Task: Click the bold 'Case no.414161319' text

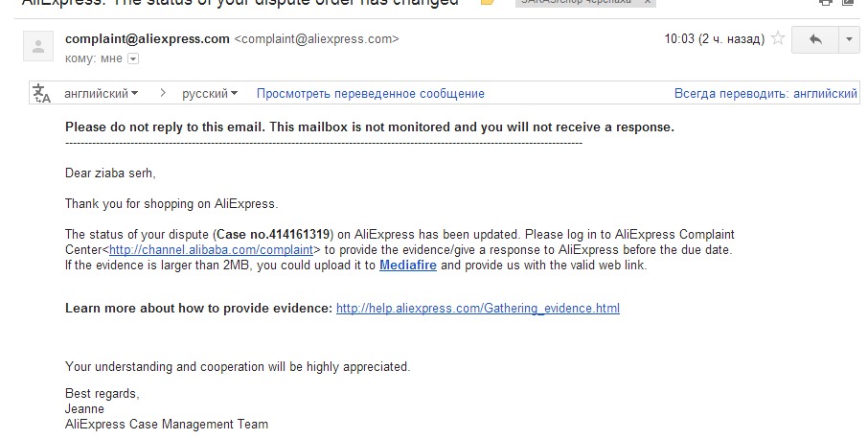Action: click(273, 234)
